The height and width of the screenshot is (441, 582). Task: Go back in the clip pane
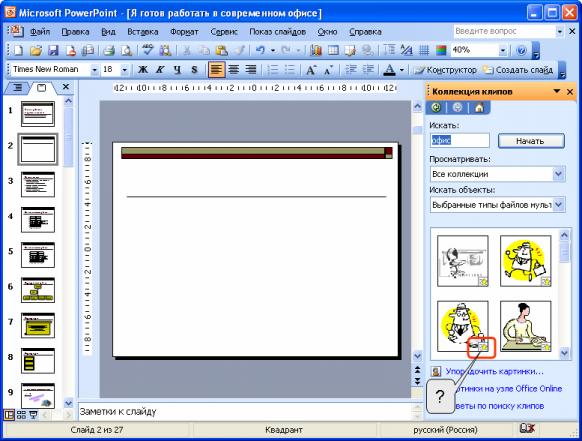[x=436, y=108]
